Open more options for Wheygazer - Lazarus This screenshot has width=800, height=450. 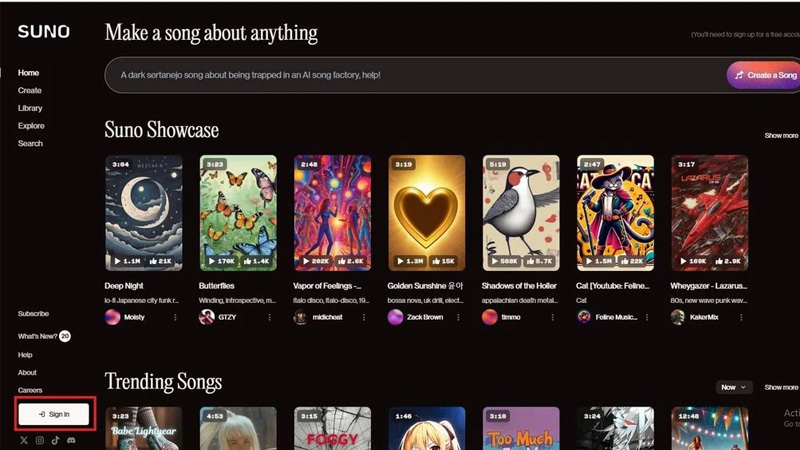pyautogui.click(x=741, y=317)
